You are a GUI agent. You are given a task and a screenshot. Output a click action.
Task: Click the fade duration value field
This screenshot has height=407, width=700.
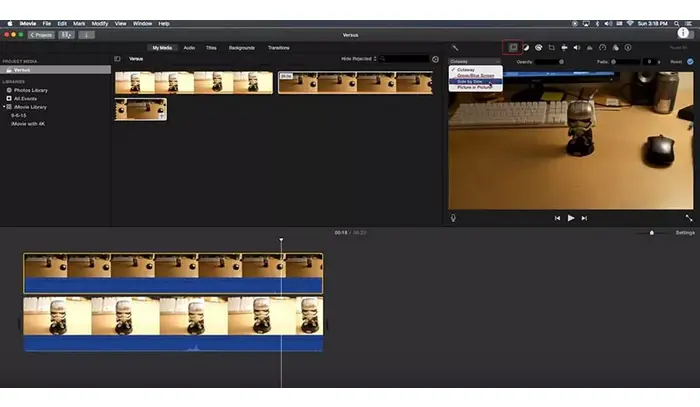(x=650, y=62)
